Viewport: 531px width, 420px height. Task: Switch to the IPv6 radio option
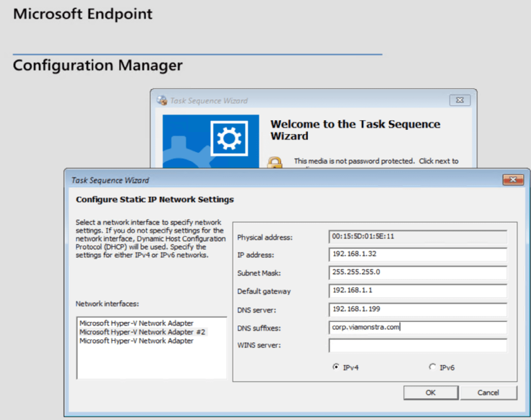tap(432, 367)
